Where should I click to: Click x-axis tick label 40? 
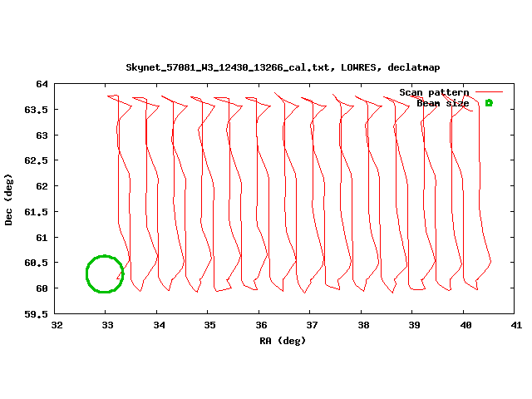point(465,325)
